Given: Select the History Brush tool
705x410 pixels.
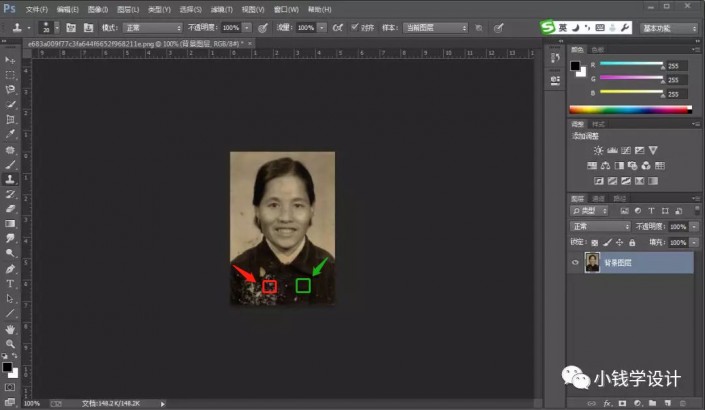Looking at the screenshot, I should 10,194.
